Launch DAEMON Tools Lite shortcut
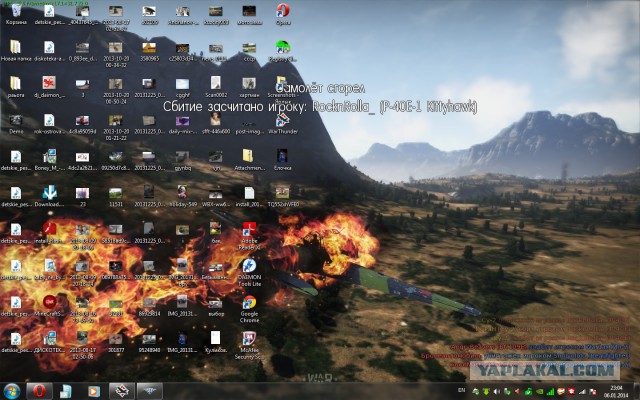 coord(249,272)
